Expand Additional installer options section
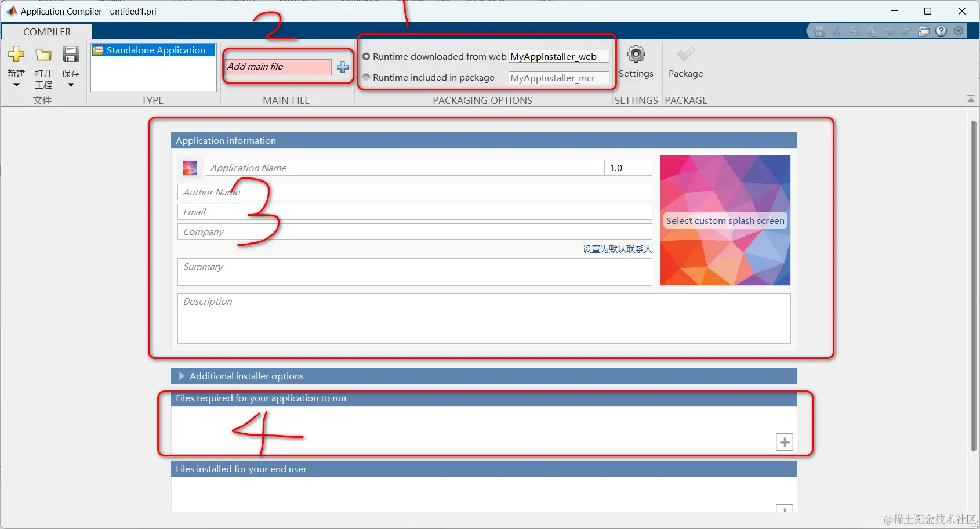This screenshot has width=980, height=529. (x=182, y=376)
